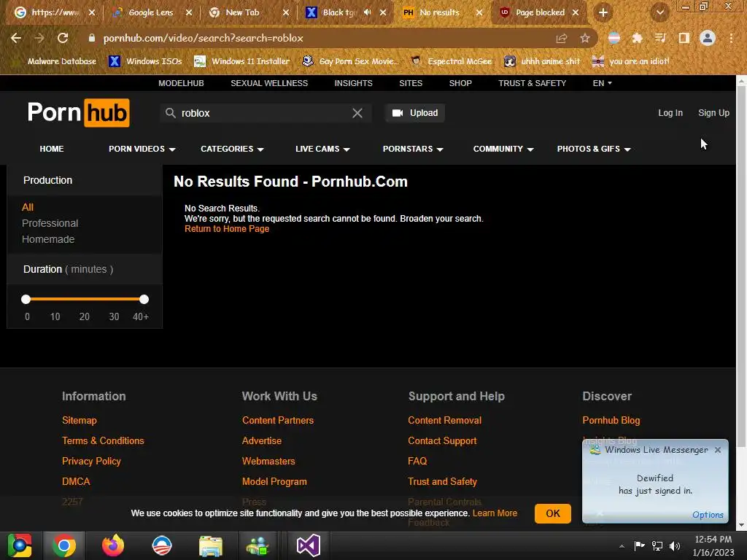Open the Obama-logo taskbar icon

point(161,545)
